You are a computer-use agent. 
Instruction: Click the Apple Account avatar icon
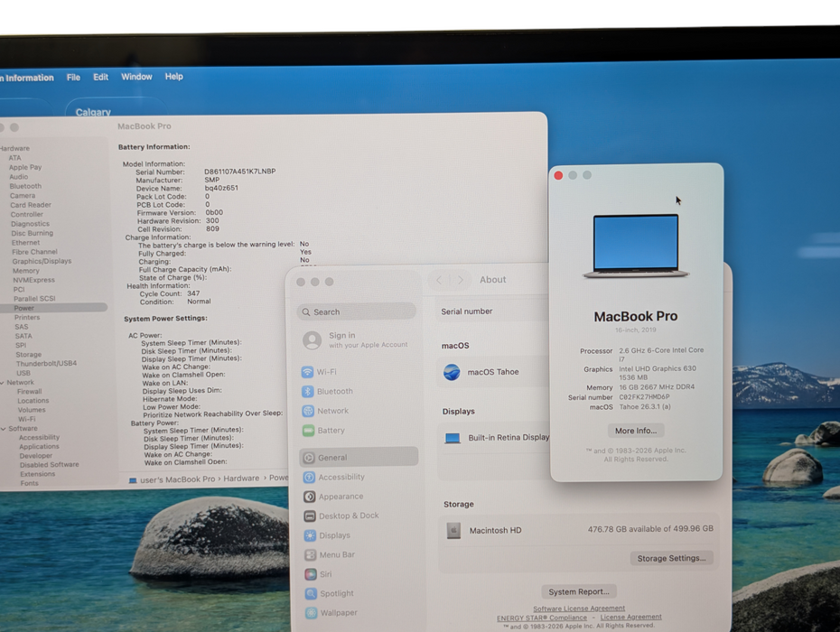[x=313, y=340]
